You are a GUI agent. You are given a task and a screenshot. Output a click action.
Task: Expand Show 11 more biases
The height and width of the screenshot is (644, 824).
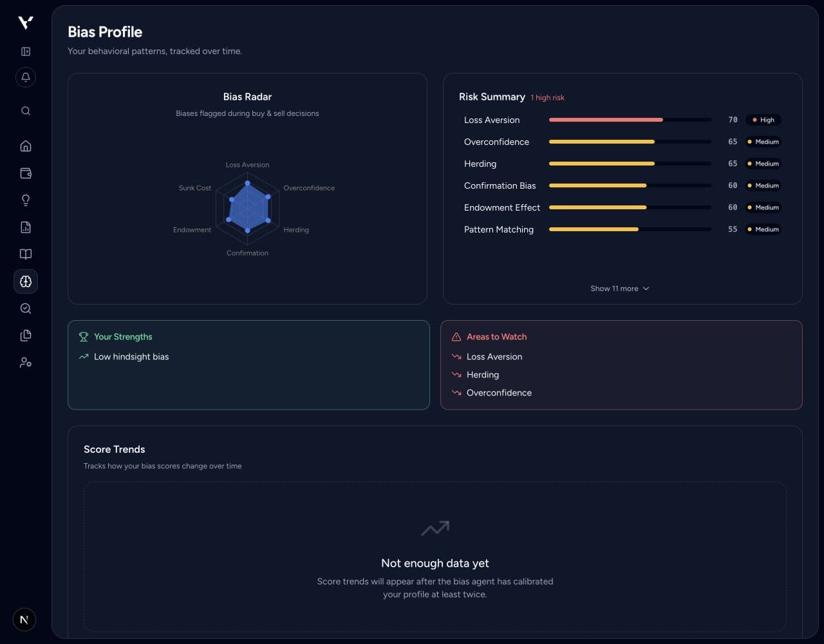click(x=620, y=289)
